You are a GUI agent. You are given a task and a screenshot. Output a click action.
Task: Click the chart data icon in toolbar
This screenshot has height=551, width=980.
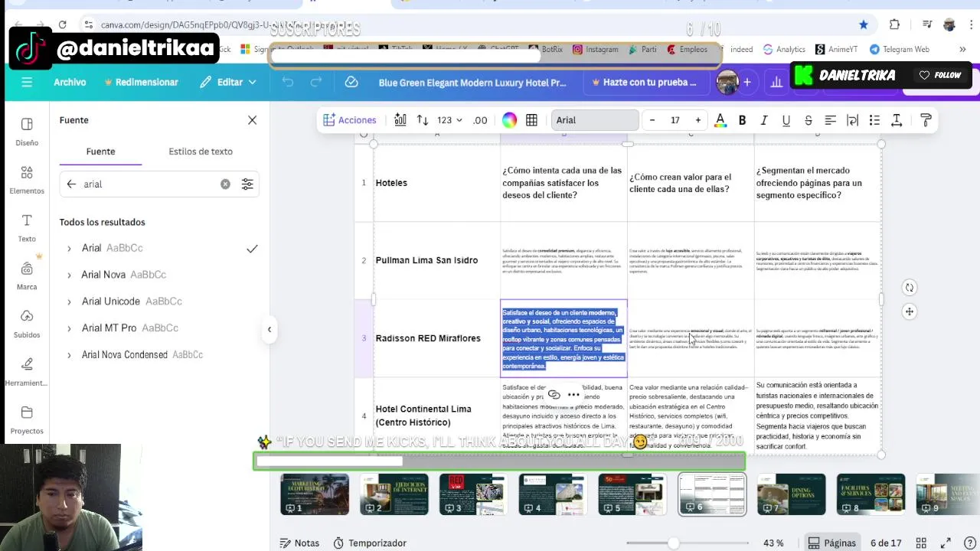(400, 120)
